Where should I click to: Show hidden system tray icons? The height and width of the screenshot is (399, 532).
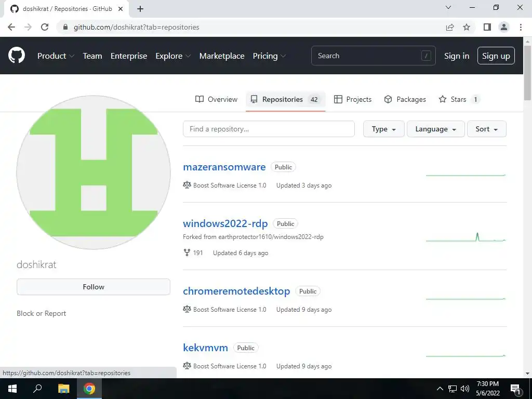click(x=440, y=389)
